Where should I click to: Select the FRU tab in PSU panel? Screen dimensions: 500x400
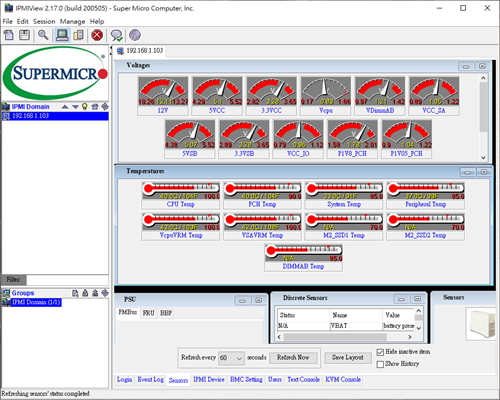pyautogui.click(x=148, y=313)
